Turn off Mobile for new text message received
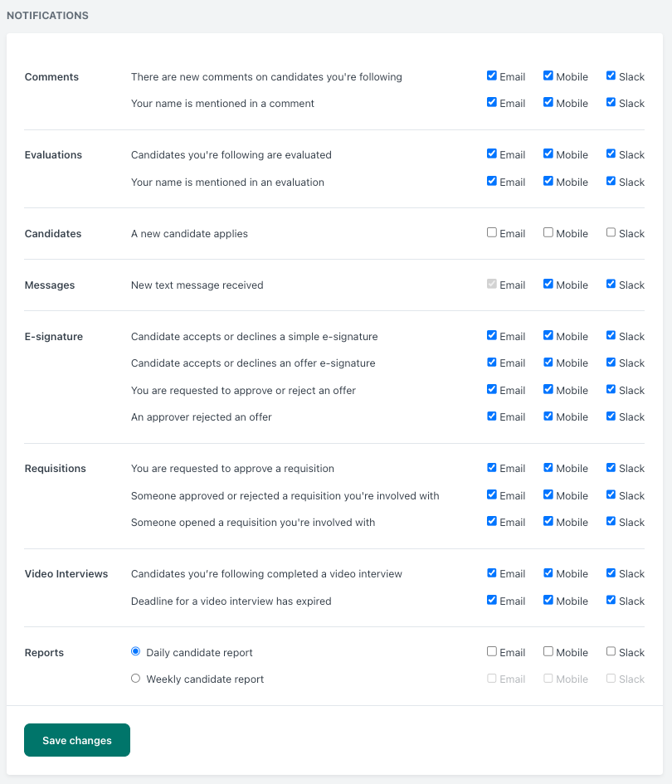Screen dimensions: 672x784 [x=548, y=284]
